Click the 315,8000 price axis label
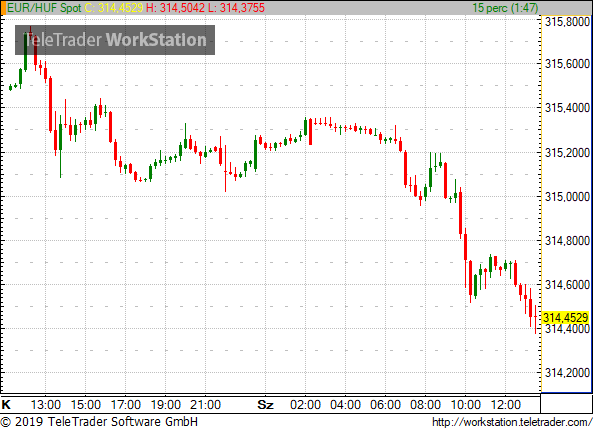Viewport: 593px width, 431px height. (567, 22)
